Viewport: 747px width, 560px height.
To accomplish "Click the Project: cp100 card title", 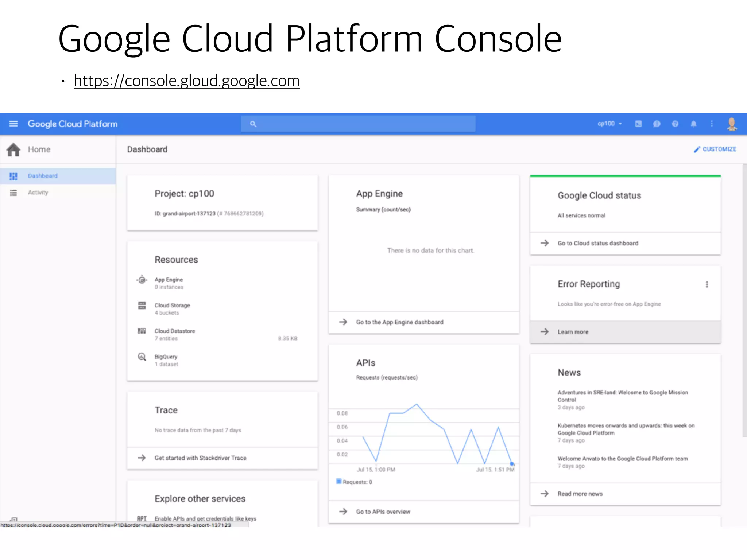I will (184, 194).
